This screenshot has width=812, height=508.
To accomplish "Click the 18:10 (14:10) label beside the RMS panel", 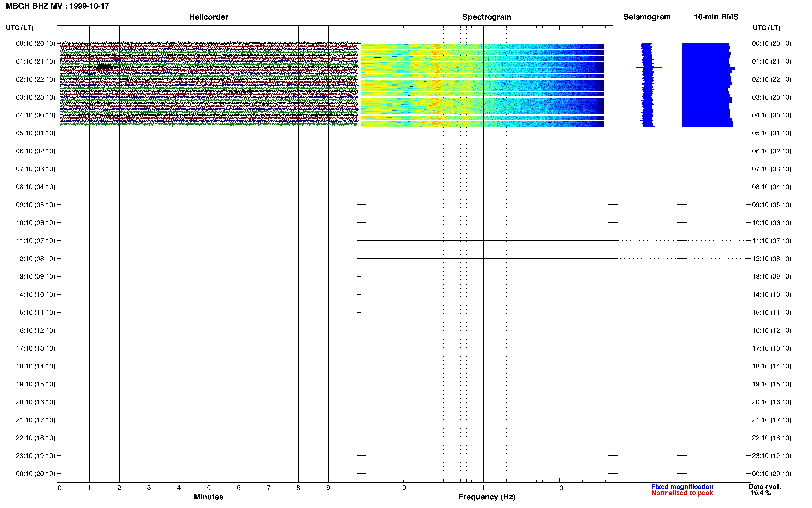I will pyautogui.click(x=772, y=366).
